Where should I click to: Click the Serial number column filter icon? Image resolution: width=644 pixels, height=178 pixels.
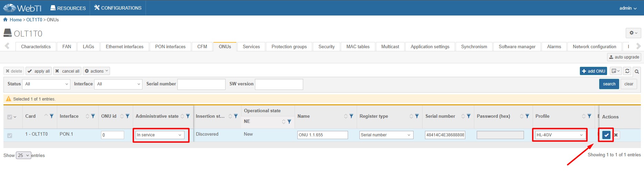468,116
